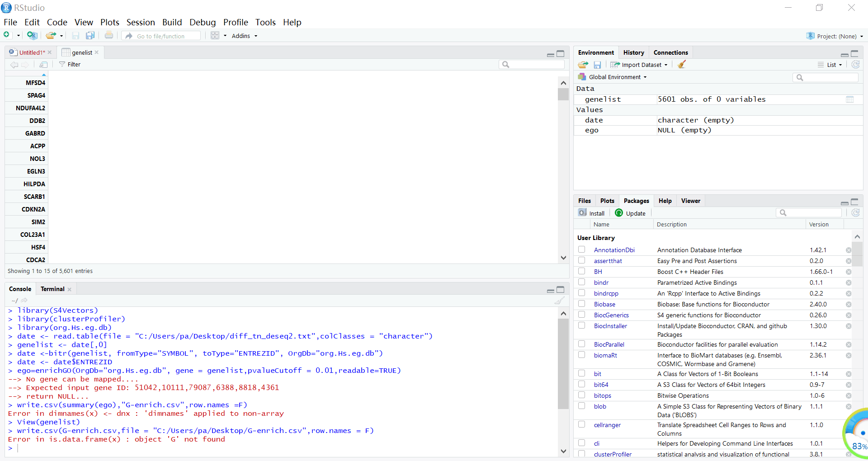Enable the Biobase package checkbox
The width and height of the screenshot is (868, 461).
tap(582, 304)
